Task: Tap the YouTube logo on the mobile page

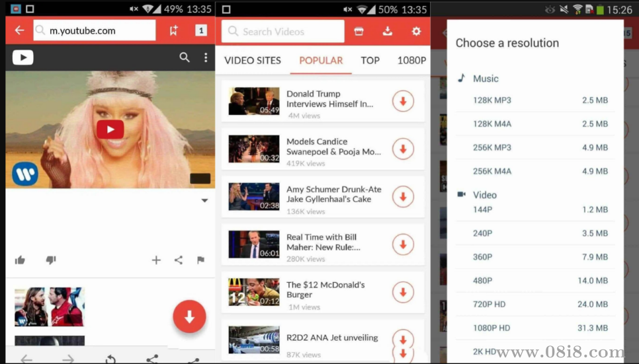Action: point(22,57)
